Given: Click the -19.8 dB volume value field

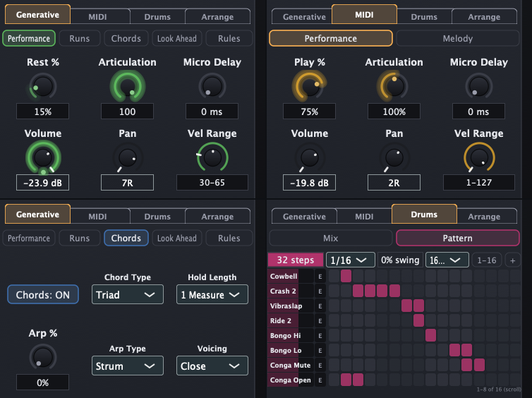Looking at the screenshot, I should pyautogui.click(x=310, y=183).
